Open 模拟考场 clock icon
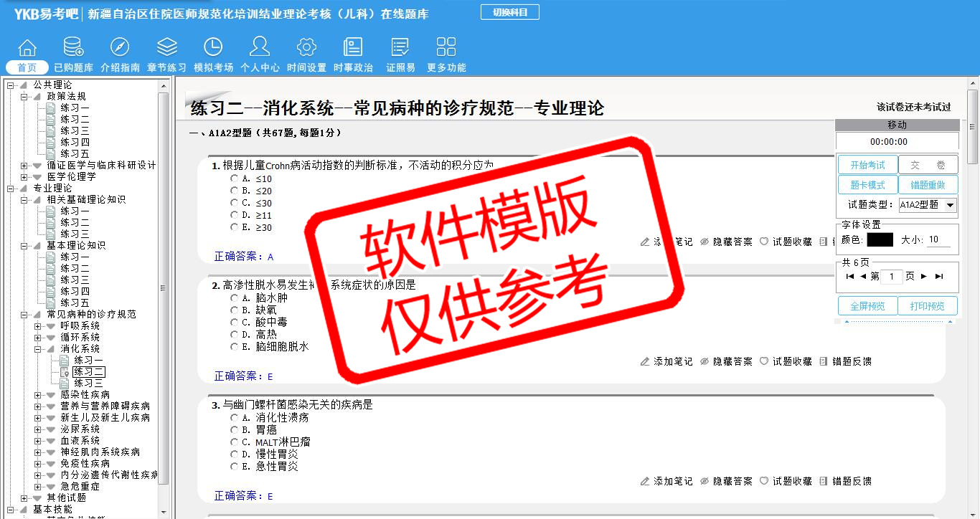 pyautogui.click(x=213, y=48)
